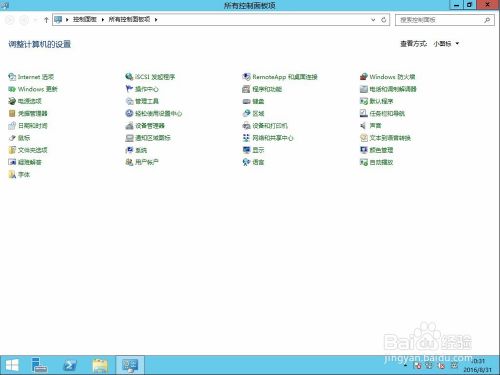Open 任务栏和导航 taskbar and navigation
The height and width of the screenshot is (375, 500).
(x=382, y=113)
